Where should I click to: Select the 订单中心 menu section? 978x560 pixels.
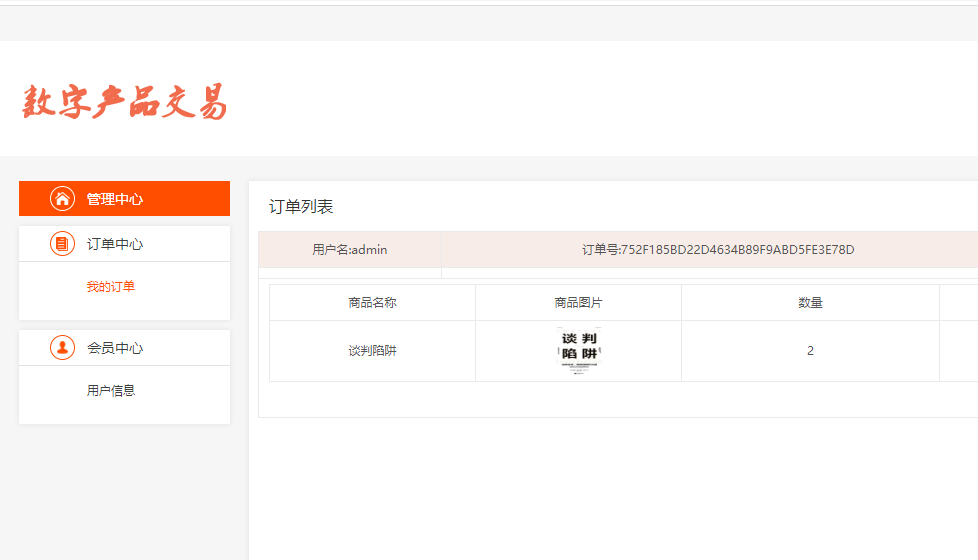124,244
